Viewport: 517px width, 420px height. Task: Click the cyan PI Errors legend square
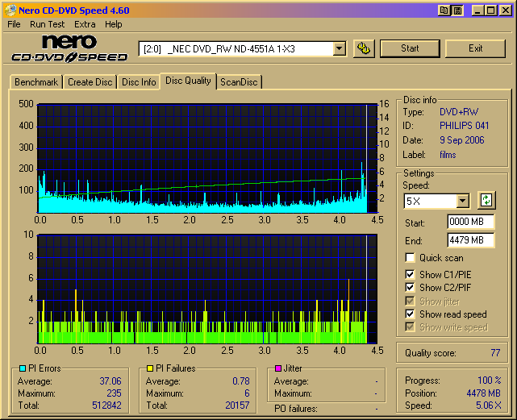click(x=23, y=369)
